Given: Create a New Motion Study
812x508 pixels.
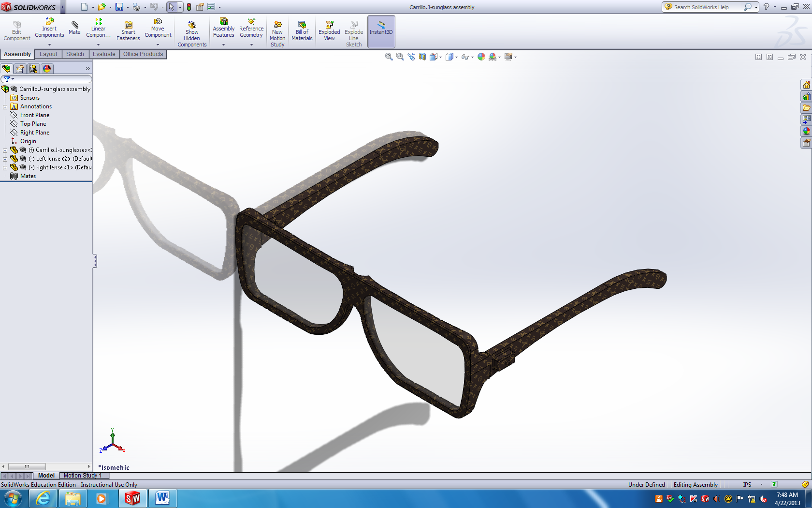Looking at the screenshot, I should coord(277,34).
